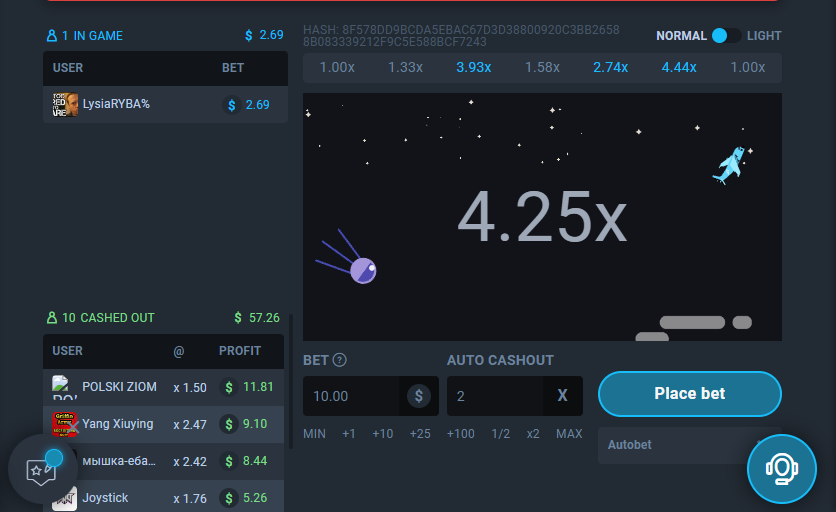Halve the bet with 1/2

tap(501, 434)
